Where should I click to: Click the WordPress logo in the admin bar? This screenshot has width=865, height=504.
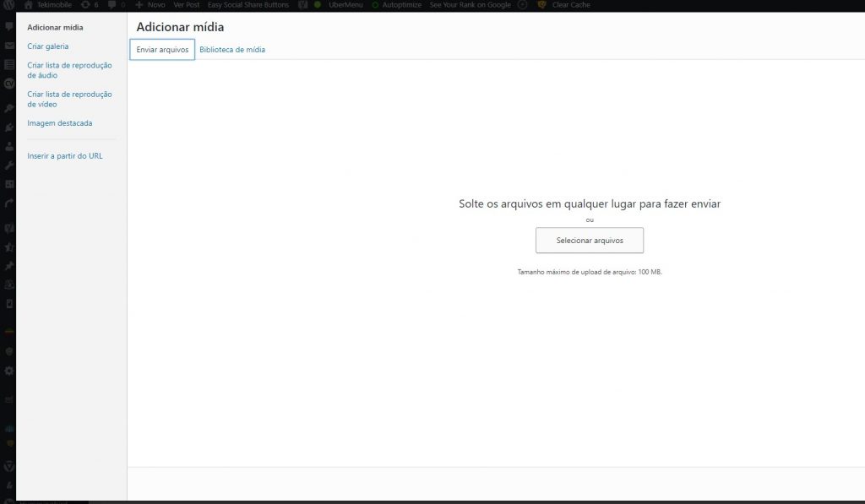pos(9,5)
